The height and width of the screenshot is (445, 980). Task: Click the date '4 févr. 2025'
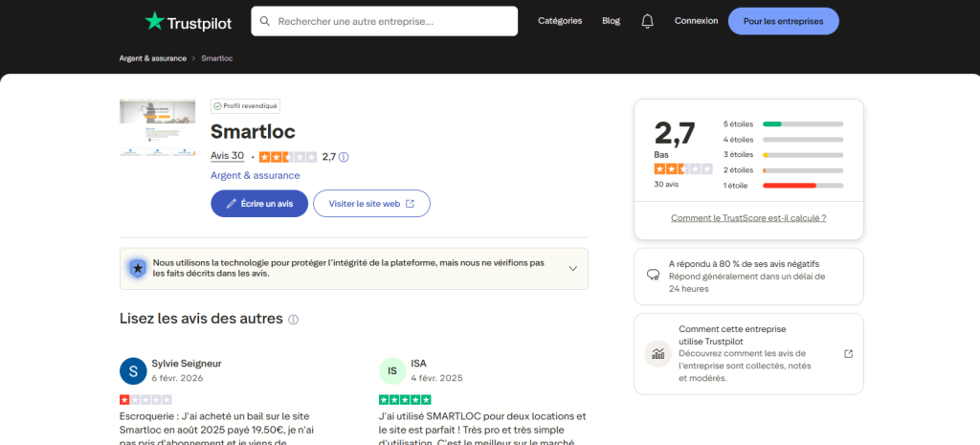coord(436,378)
